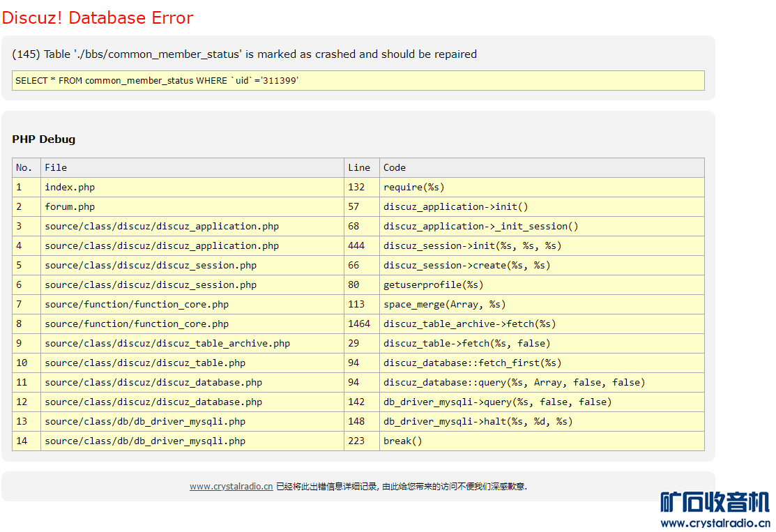Click 'discuz_table->fetch(%s, false)' code cell
The width and height of the screenshot is (776, 532).
click(542, 344)
